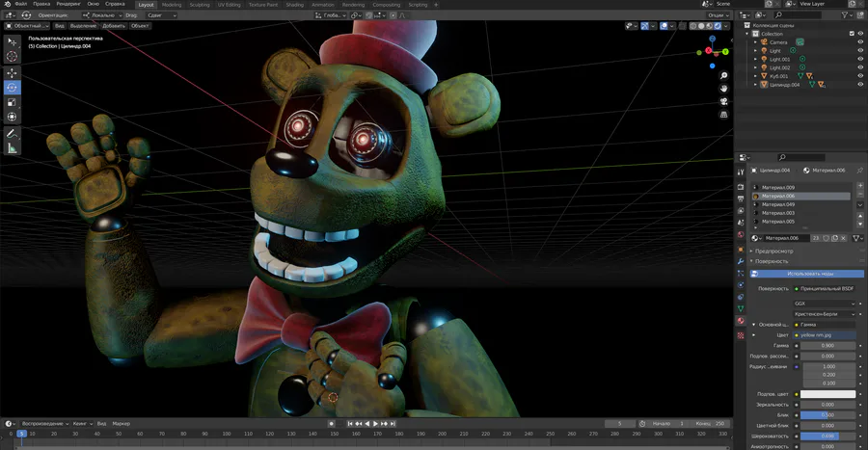Open Воспроизведение playback menu in timeline

pos(43,423)
